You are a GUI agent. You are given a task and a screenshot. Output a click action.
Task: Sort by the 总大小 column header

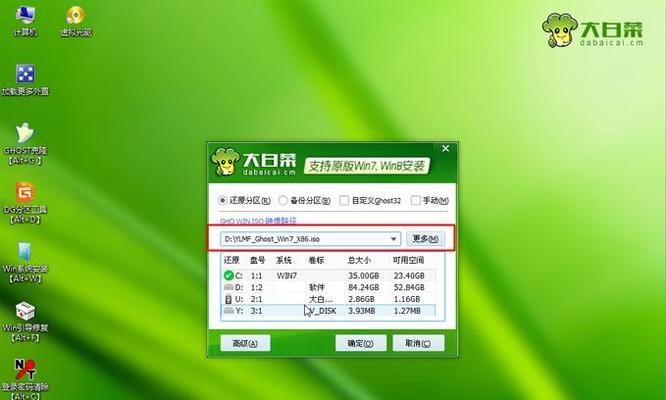coord(359,260)
